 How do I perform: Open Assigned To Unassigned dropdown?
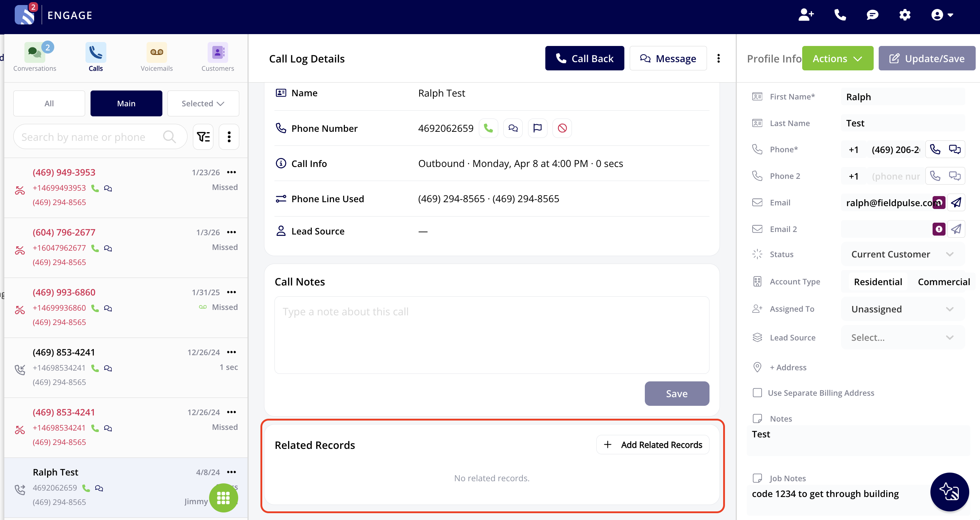(x=902, y=309)
